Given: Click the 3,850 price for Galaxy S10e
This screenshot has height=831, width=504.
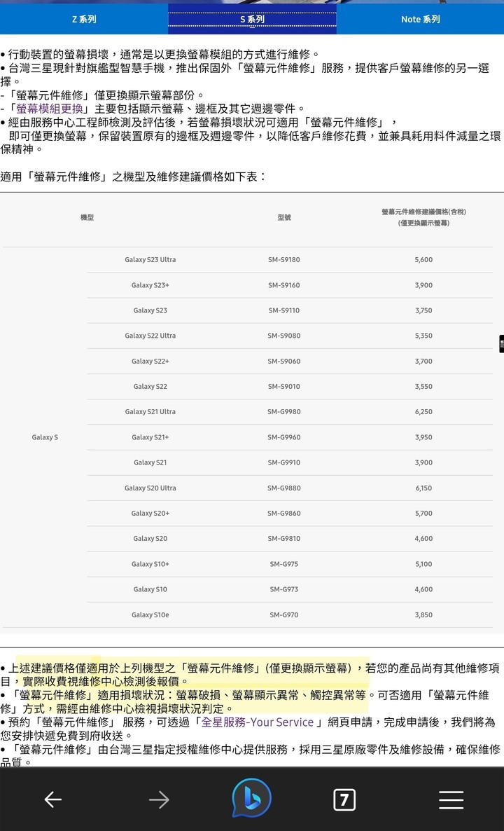Looking at the screenshot, I should pos(423,614).
